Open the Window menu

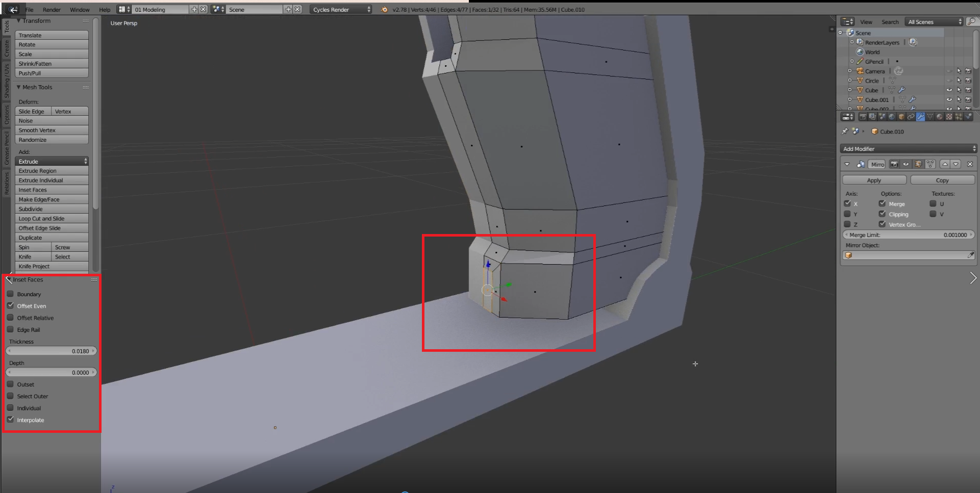pyautogui.click(x=80, y=10)
